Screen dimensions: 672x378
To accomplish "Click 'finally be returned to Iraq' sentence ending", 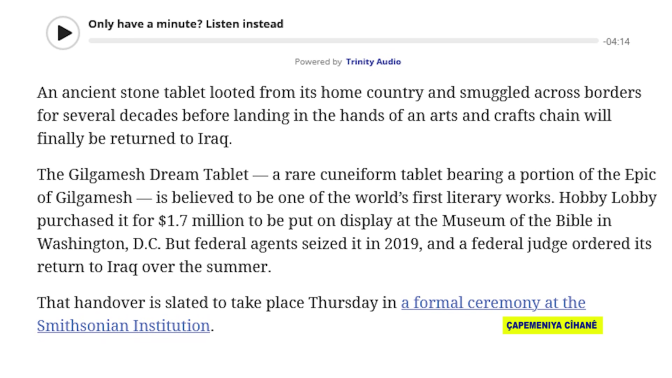I will click(134, 139).
